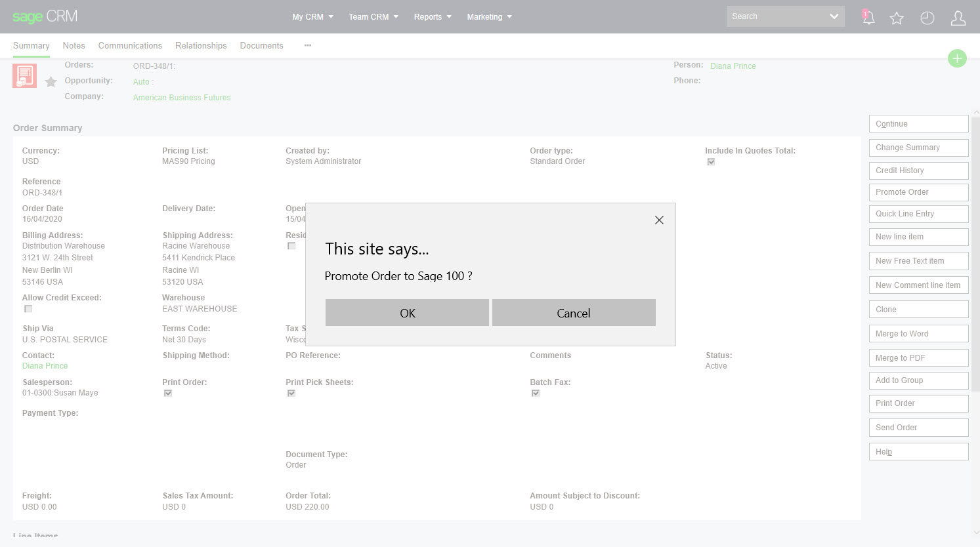Star this order as favorite
The height and width of the screenshot is (547, 980).
click(51, 82)
